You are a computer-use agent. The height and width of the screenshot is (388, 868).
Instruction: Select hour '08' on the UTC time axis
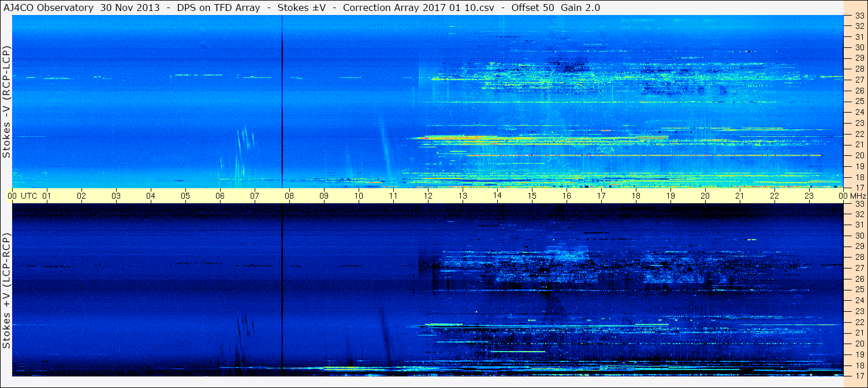pos(289,196)
